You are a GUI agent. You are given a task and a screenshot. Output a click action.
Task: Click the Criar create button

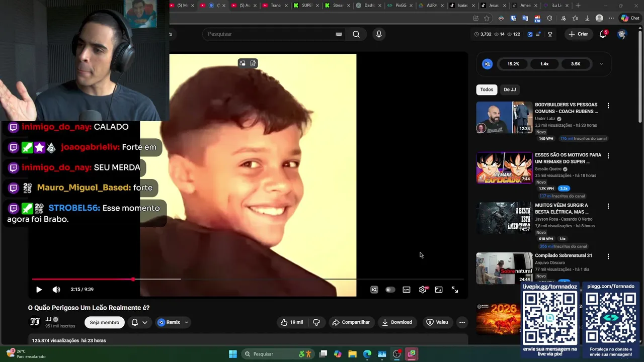pyautogui.click(x=578, y=34)
